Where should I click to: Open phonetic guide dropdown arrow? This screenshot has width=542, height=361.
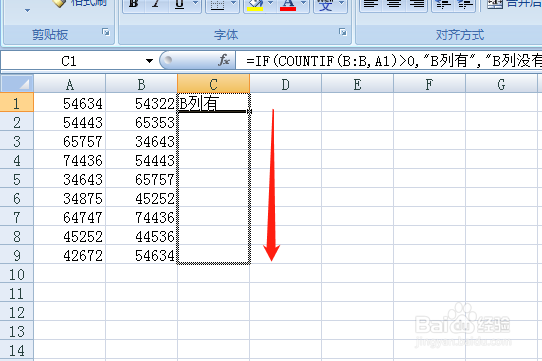[x=342, y=3]
